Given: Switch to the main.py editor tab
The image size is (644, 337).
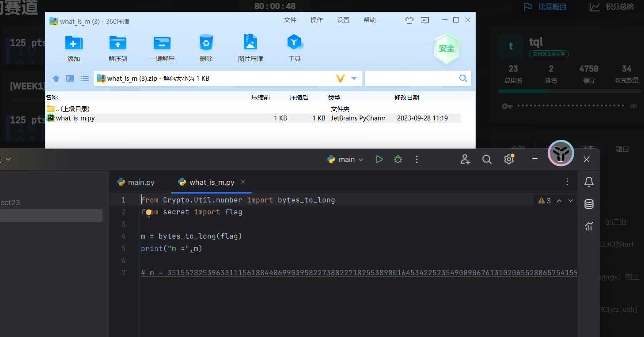Looking at the screenshot, I should click(x=136, y=182).
